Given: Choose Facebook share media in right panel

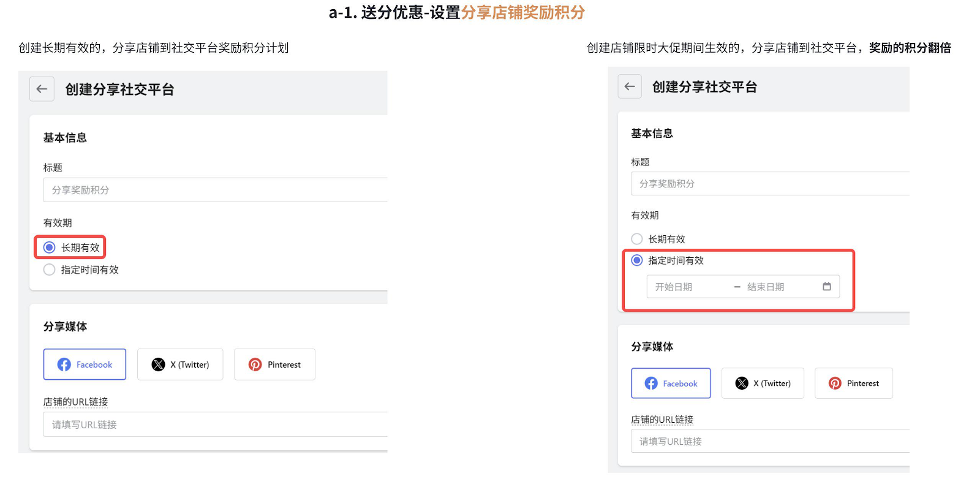Looking at the screenshot, I should (x=671, y=384).
